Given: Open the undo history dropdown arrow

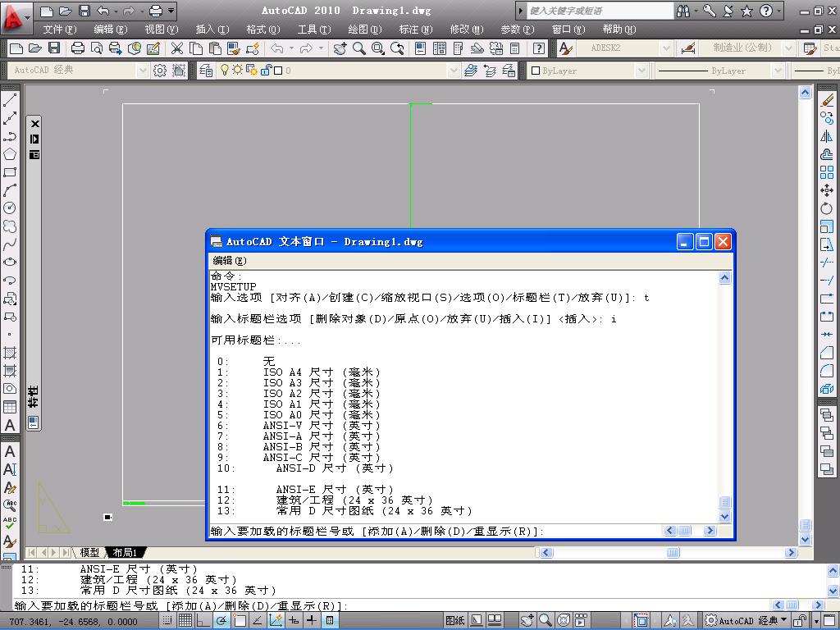Looking at the screenshot, I should pos(116,11).
